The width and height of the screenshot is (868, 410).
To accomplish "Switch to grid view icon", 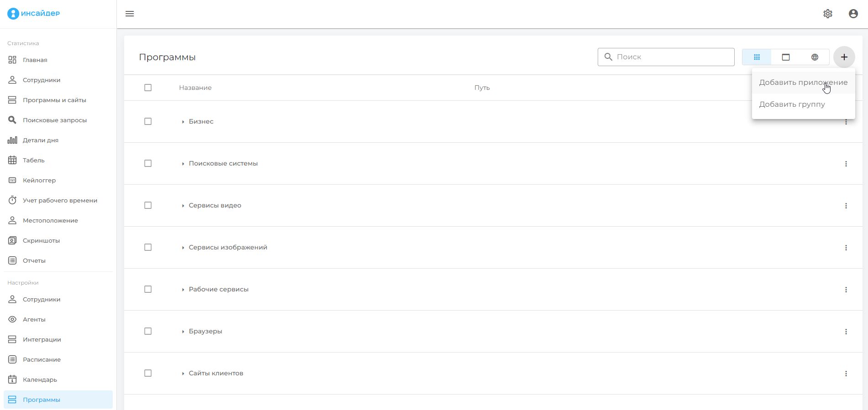I will 757,57.
